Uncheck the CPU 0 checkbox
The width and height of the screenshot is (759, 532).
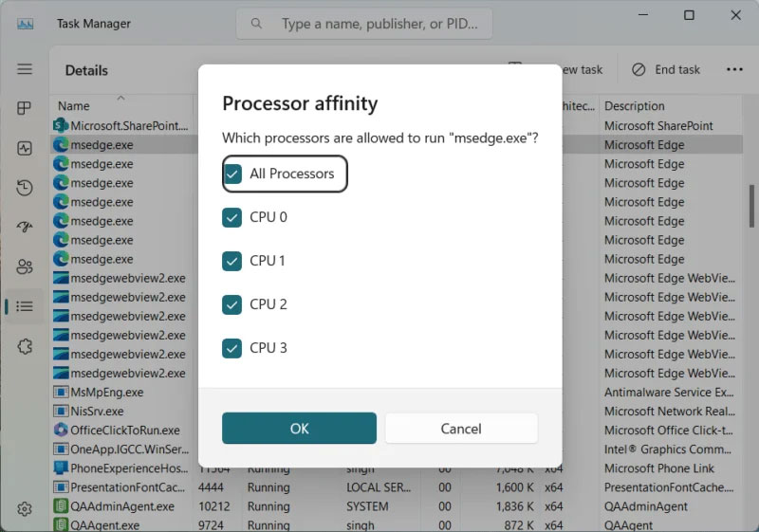231,218
